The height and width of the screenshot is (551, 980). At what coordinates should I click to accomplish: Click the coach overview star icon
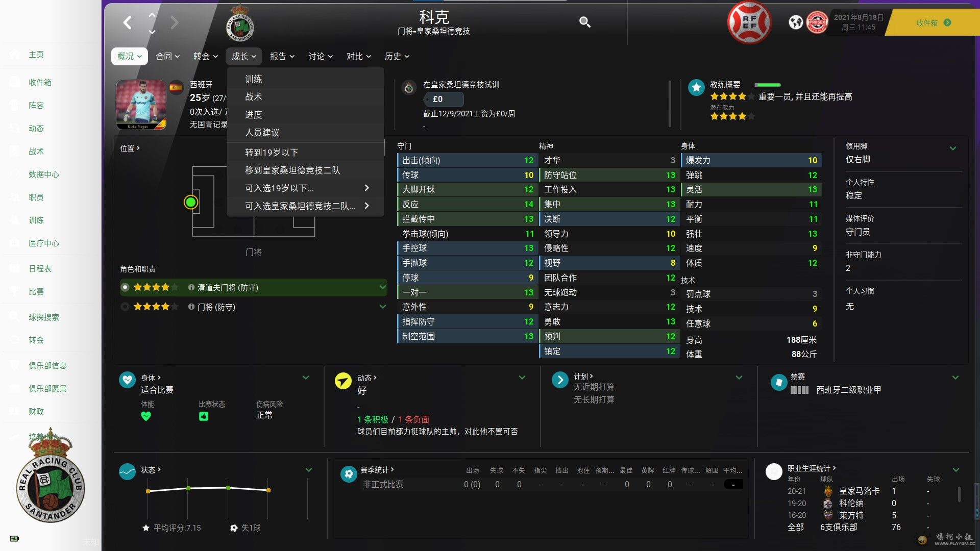coord(696,87)
